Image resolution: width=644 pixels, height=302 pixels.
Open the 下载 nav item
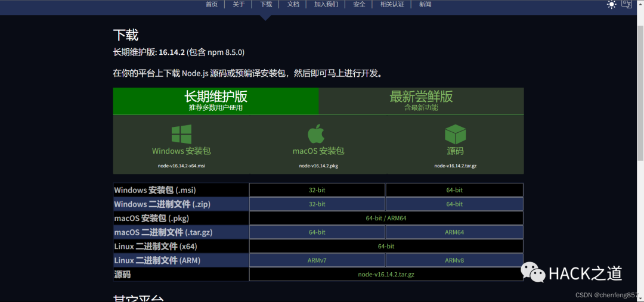click(x=266, y=5)
